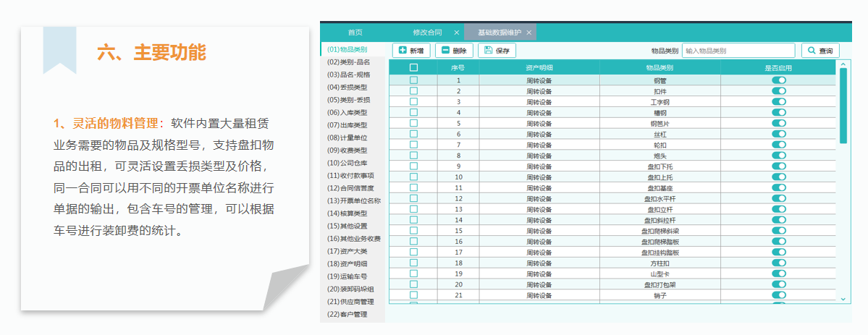Switch to the 首页 tab
The height and width of the screenshot is (335, 868).
point(355,33)
